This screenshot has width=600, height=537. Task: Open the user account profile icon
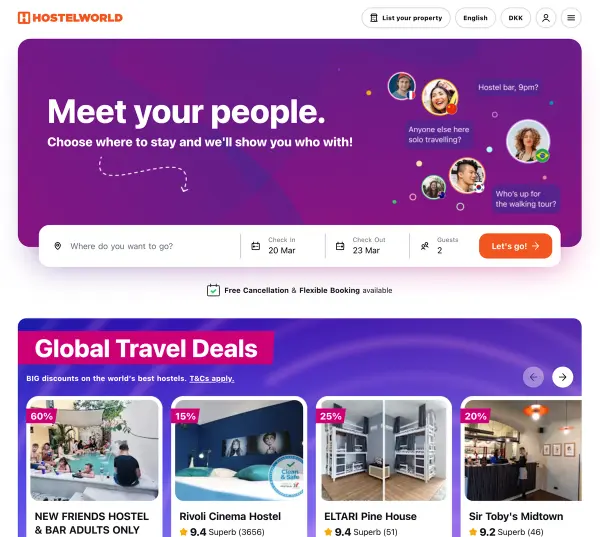tap(546, 18)
